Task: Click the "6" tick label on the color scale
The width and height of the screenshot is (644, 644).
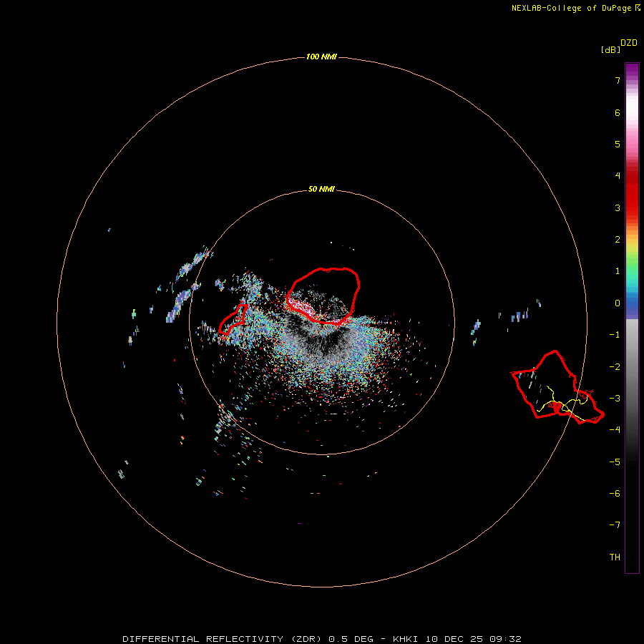Action: [618, 112]
